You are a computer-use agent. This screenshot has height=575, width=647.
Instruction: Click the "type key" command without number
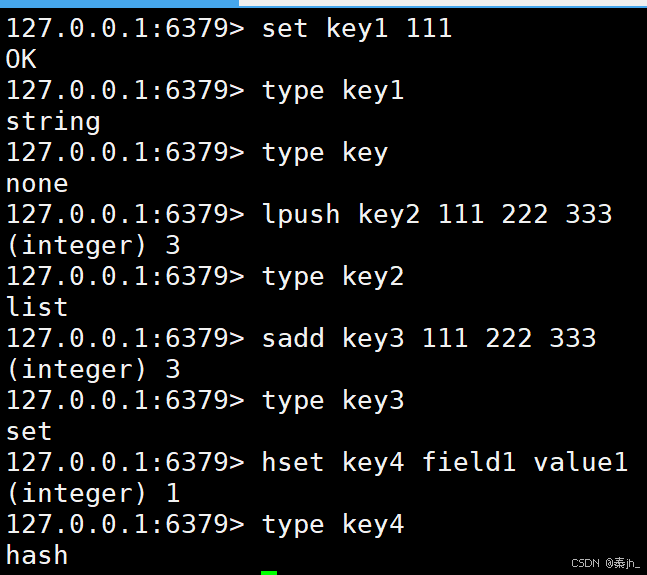[x=325, y=153]
